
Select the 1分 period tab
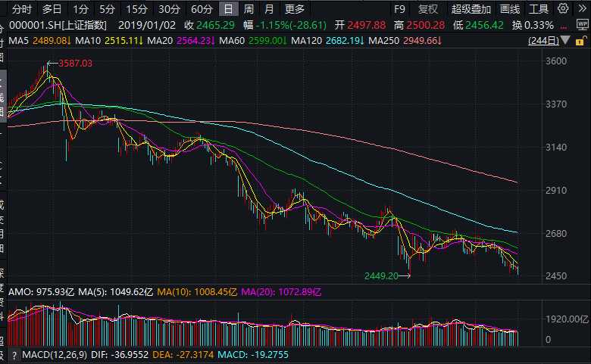80,9
